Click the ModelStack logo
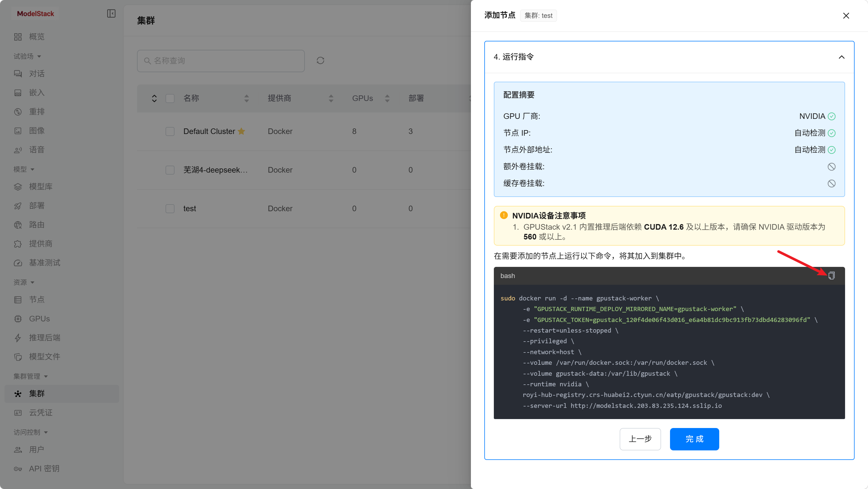 (36, 14)
